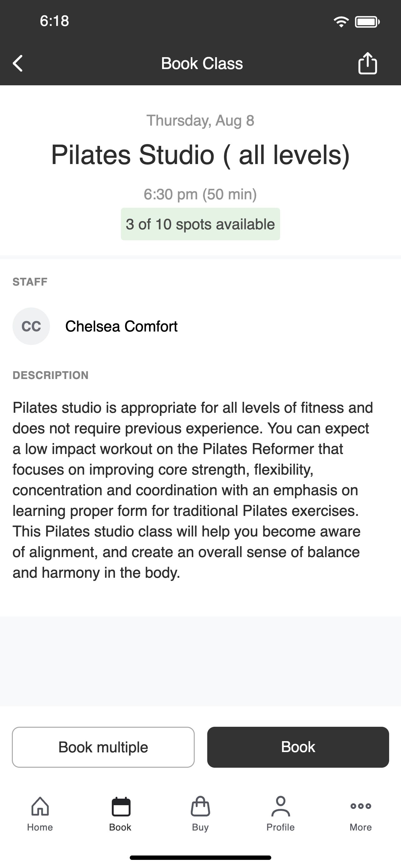The image size is (401, 868).
Task: Tap the More tab label
Action: (x=361, y=827)
